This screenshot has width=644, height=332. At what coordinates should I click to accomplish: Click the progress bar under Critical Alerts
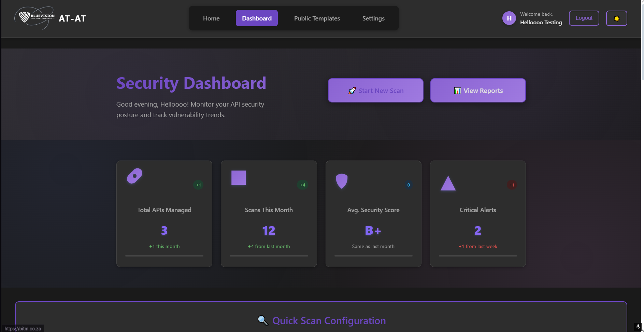coord(478,255)
